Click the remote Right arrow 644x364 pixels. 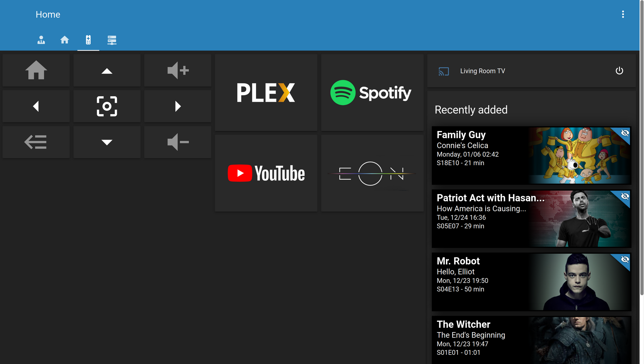[x=178, y=106]
